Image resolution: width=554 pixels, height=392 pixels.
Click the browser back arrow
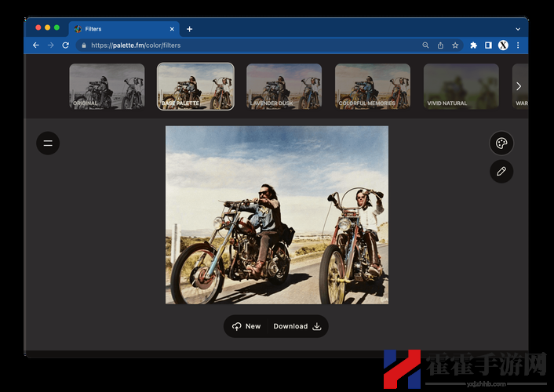tap(35, 45)
